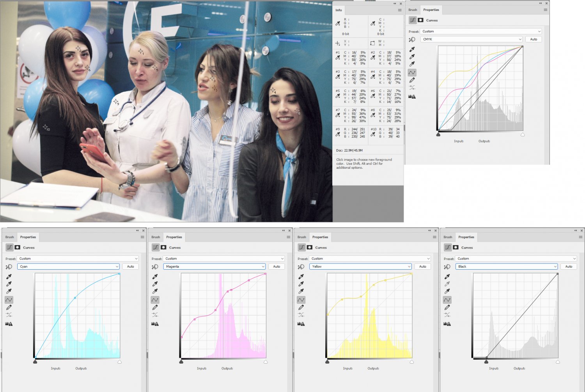
Task: Click the Curves adjustment icon in CMYK panel header
Action: (413, 20)
